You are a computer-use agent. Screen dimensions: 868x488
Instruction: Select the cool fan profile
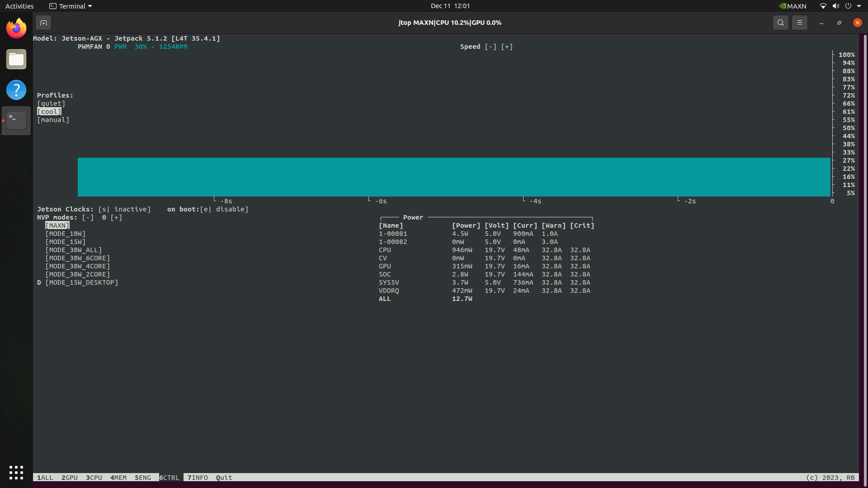click(x=49, y=112)
